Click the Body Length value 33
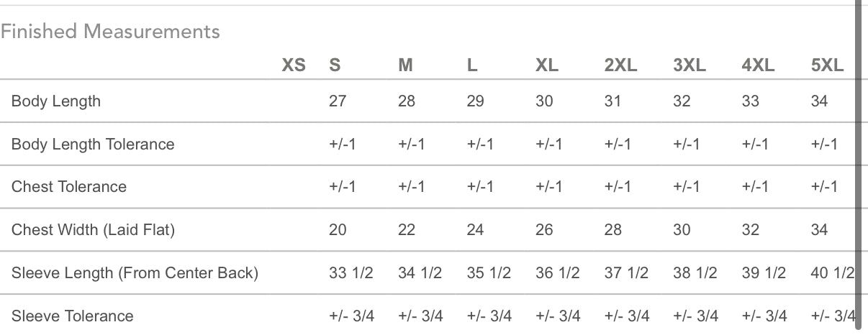 pyautogui.click(x=750, y=101)
